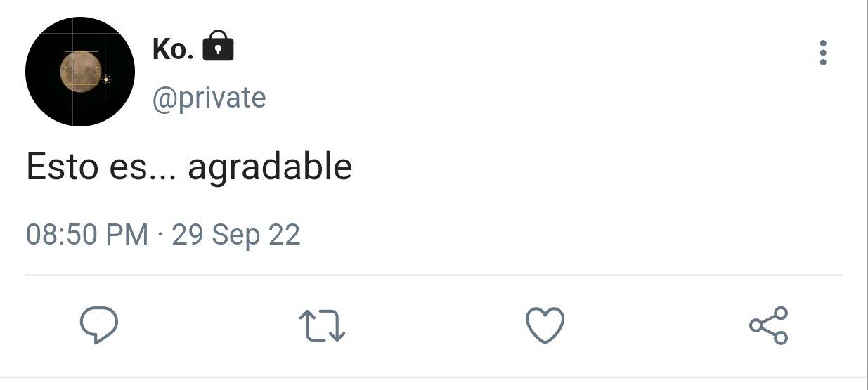Tap the moon inside the avatar picture
Viewport: 868px width, 390px height.
[x=79, y=70]
